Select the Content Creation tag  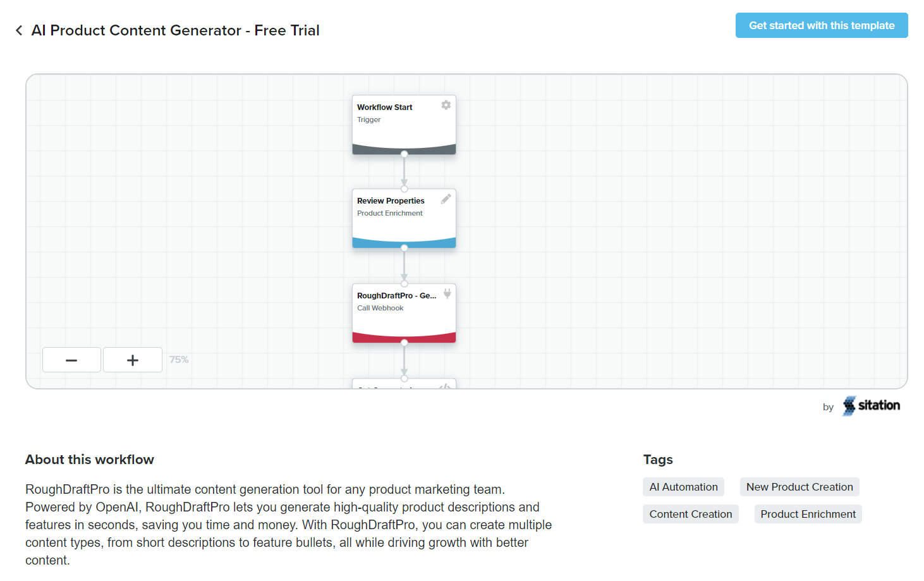[x=690, y=513]
